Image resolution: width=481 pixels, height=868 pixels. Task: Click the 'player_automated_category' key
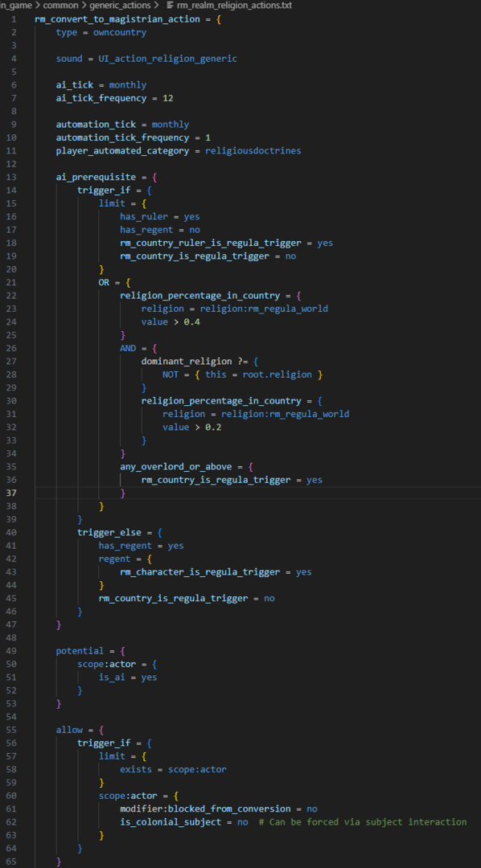[x=122, y=150]
